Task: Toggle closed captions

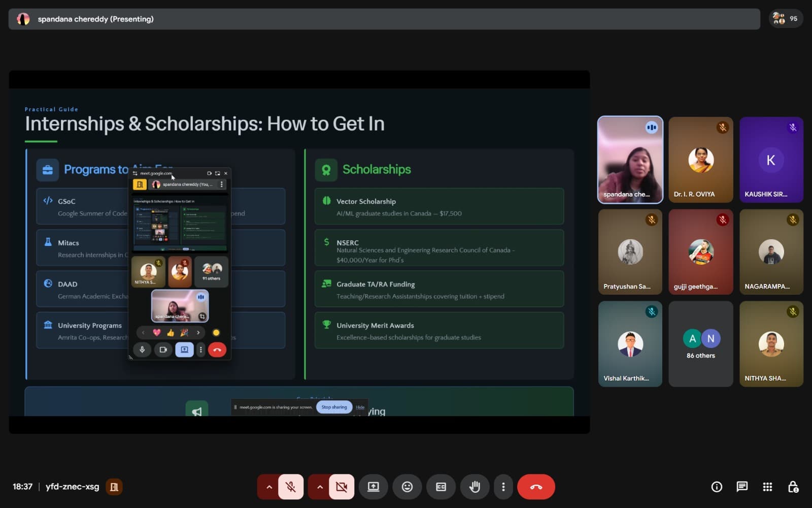Action: pyautogui.click(x=441, y=487)
